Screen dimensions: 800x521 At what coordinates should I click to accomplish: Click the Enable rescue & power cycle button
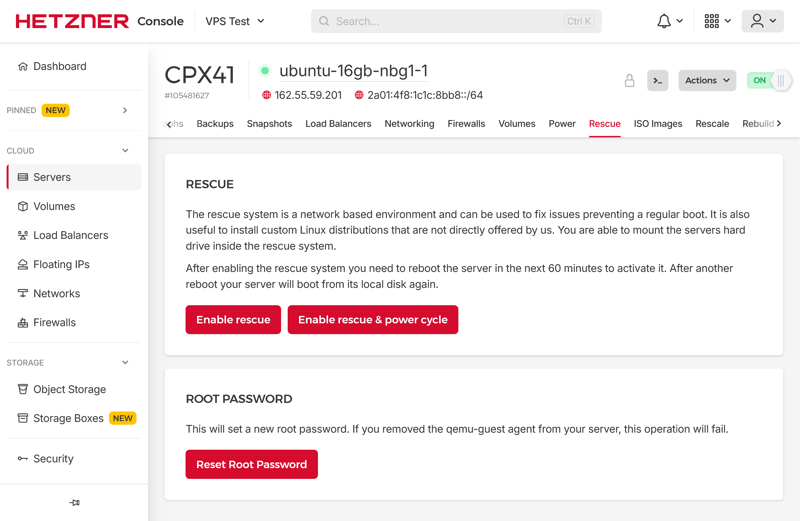coord(372,320)
